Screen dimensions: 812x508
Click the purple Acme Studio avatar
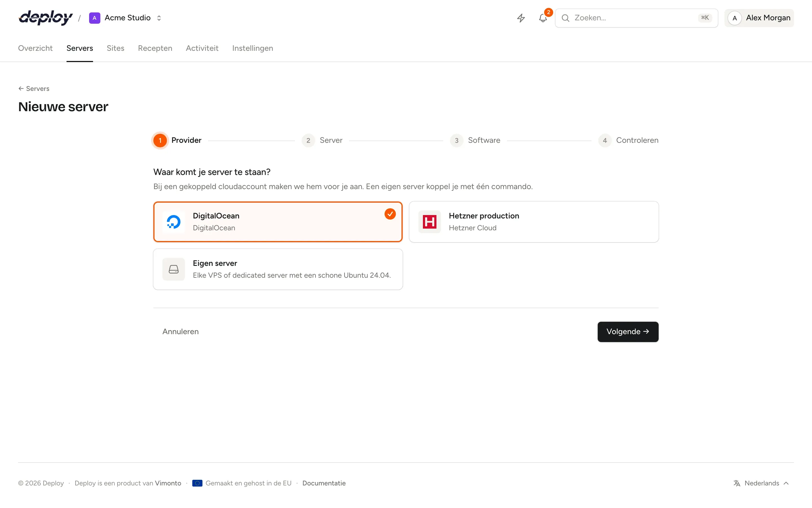[x=95, y=18]
